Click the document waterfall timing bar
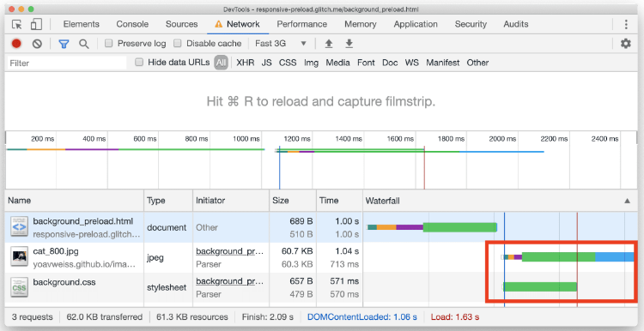644x331 pixels. (x=432, y=227)
